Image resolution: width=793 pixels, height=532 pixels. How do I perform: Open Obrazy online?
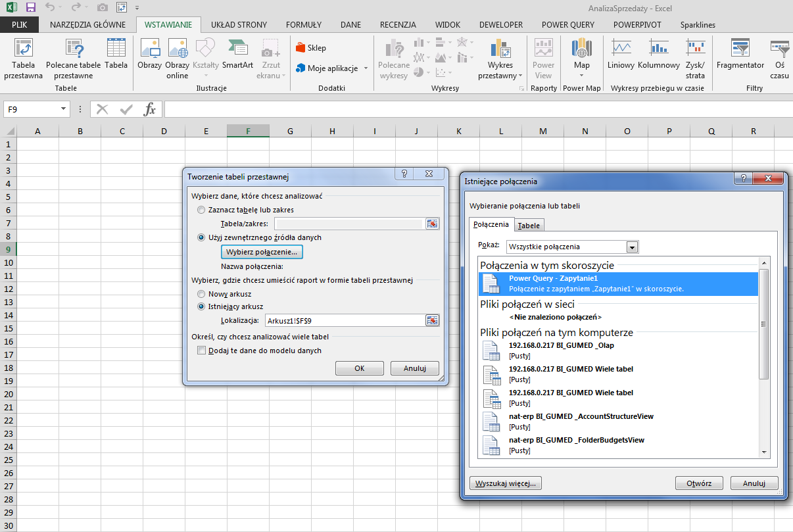coord(178,59)
